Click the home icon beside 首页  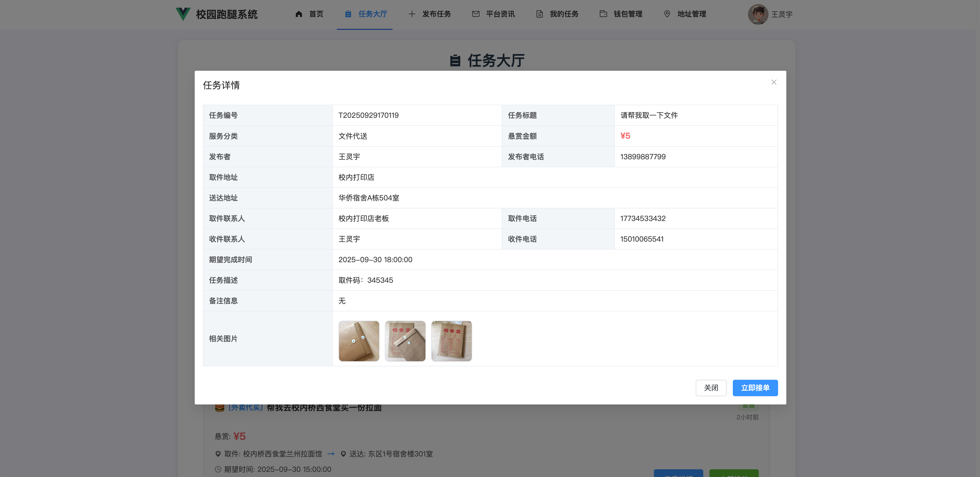pos(299,14)
